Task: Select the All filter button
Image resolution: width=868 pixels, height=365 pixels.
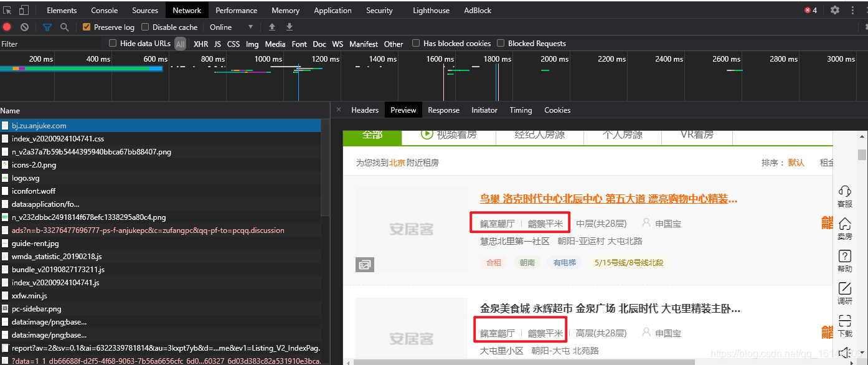Action: [x=180, y=44]
